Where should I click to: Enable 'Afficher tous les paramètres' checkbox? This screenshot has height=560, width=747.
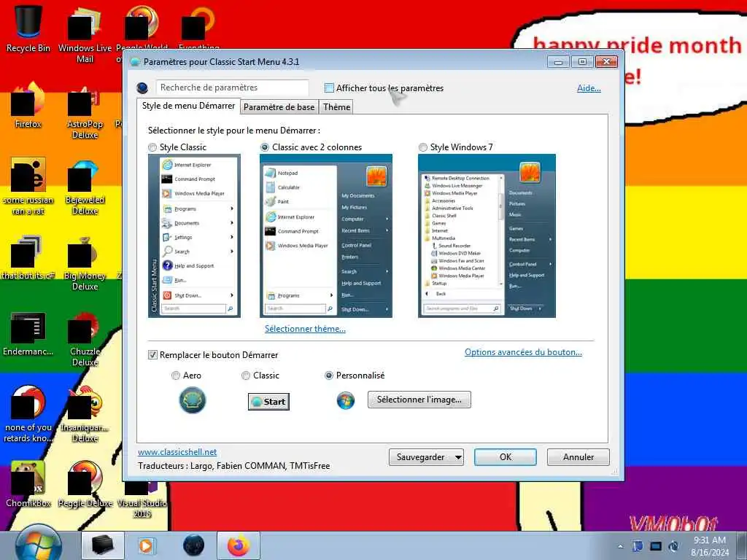coord(329,87)
